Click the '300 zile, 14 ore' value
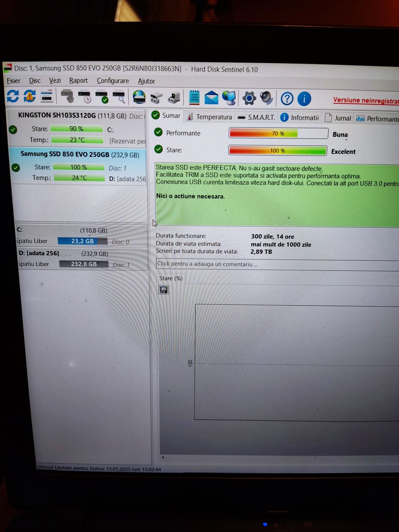This screenshot has width=399, height=532. pos(272,236)
